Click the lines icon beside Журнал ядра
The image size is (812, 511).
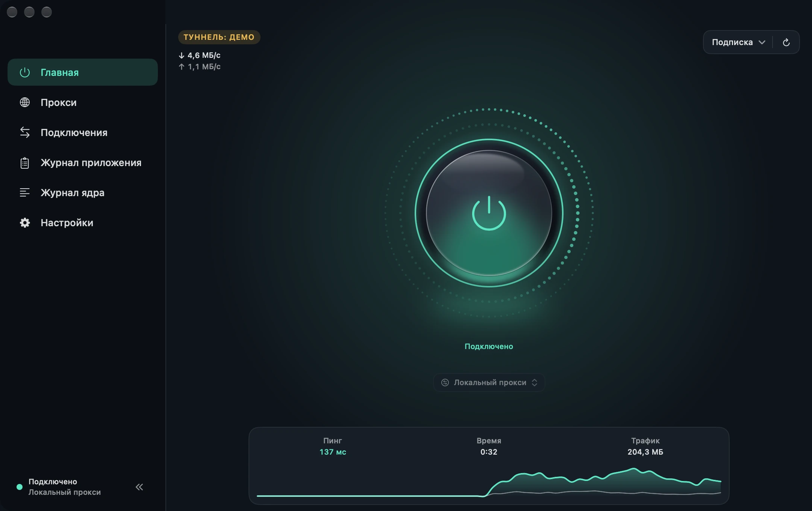pos(25,192)
